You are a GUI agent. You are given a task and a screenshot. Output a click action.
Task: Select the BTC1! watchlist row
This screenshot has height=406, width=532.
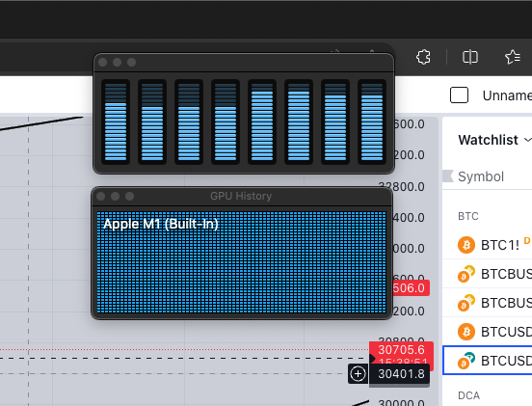click(x=488, y=245)
